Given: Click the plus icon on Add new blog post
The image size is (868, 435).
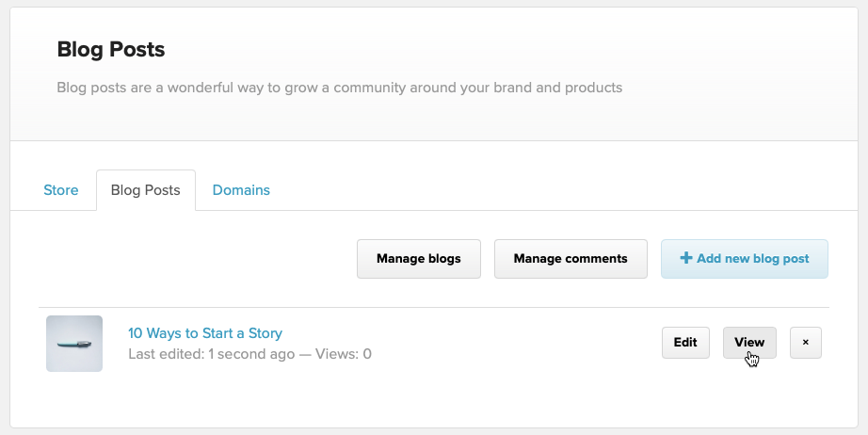Looking at the screenshot, I should click(x=686, y=258).
